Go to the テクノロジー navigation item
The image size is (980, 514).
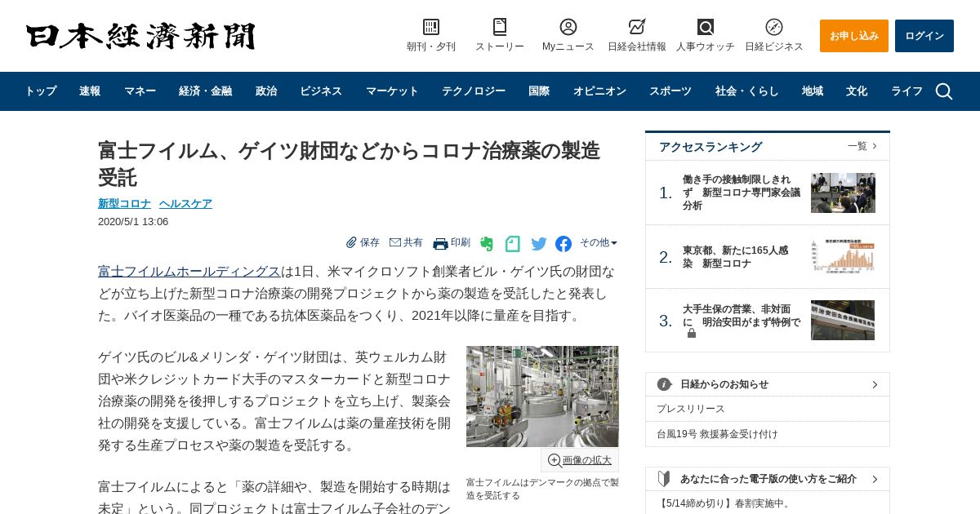click(474, 91)
